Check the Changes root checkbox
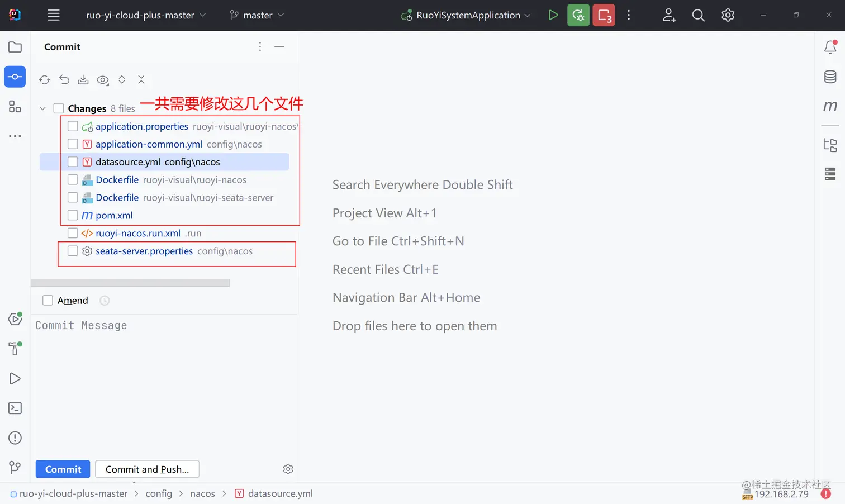The width and height of the screenshot is (845, 504). (59, 108)
